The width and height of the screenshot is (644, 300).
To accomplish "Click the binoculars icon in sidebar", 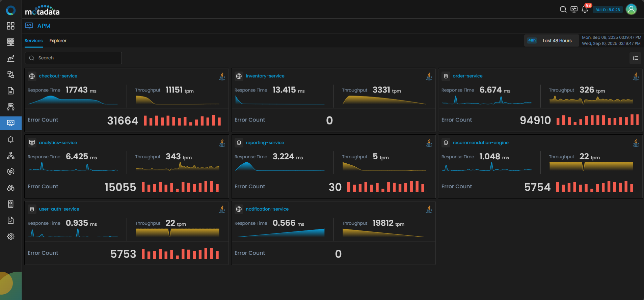I will 11,188.
